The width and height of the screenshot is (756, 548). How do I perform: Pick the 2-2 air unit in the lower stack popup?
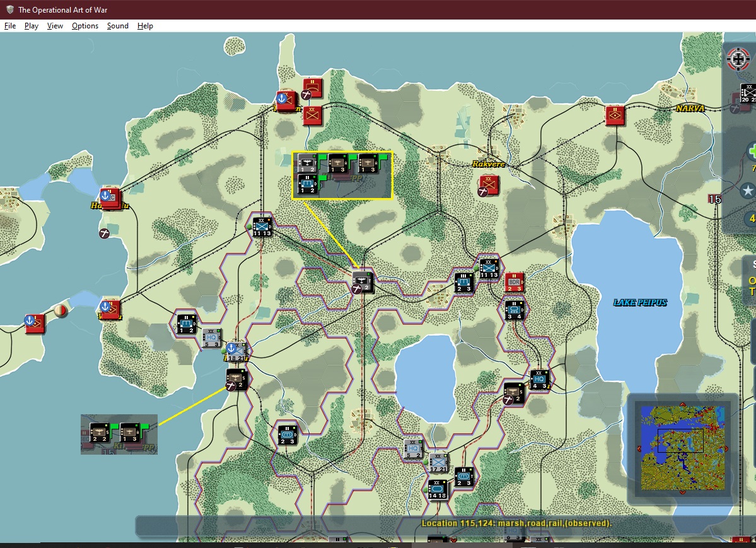click(100, 432)
